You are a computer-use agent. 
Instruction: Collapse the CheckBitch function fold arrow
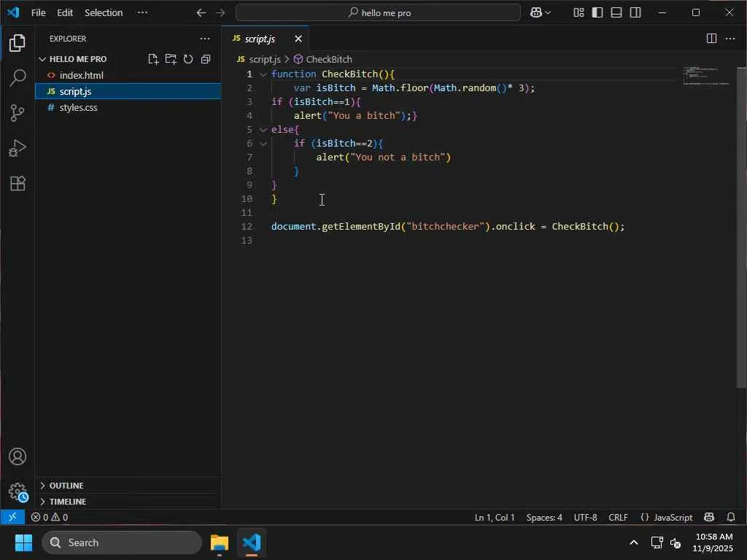point(263,74)
